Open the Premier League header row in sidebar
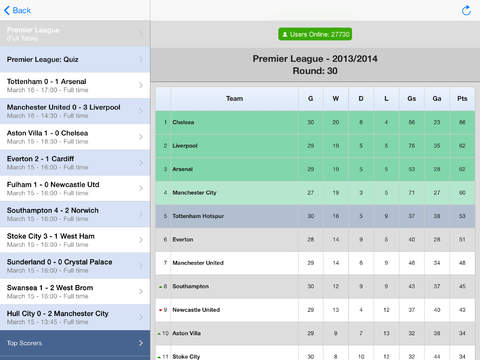480x360 pixels. point(75,33)
